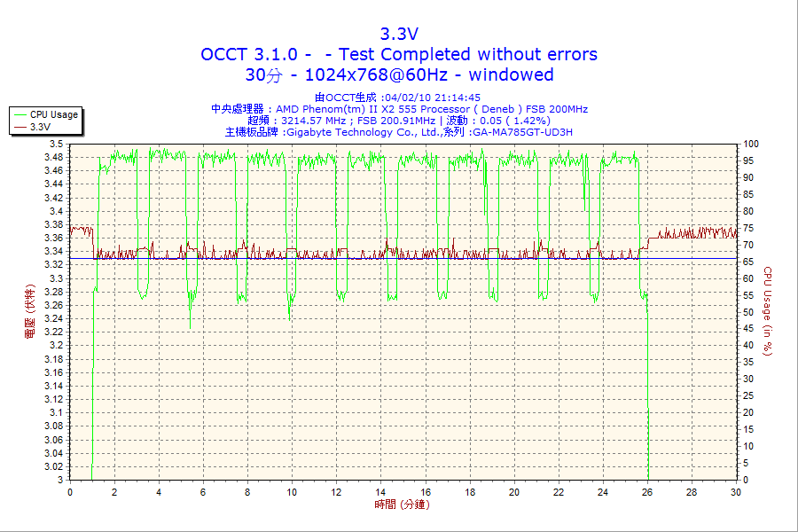This screenshot has width=798, height=532.
Task: Click the "3.24" tick on the voltage axis
Action: [54, 318]
